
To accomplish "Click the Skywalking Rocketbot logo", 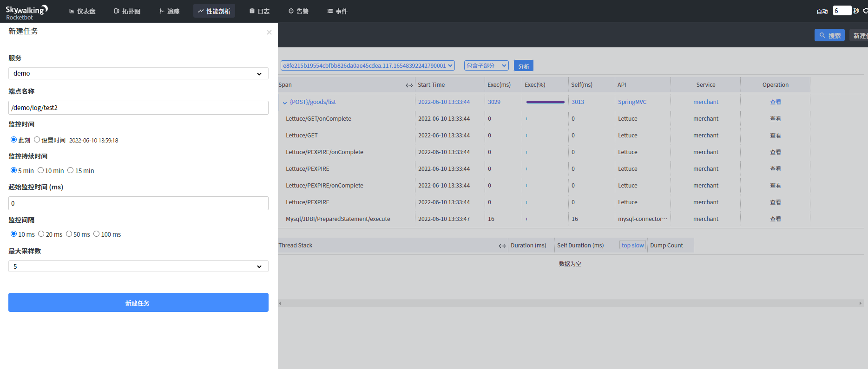I will pyautogui.click(x=26, y=12).
